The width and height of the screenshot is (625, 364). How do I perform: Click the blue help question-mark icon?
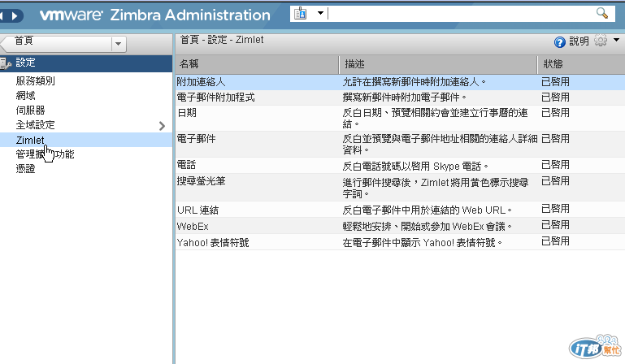(560, 42)
